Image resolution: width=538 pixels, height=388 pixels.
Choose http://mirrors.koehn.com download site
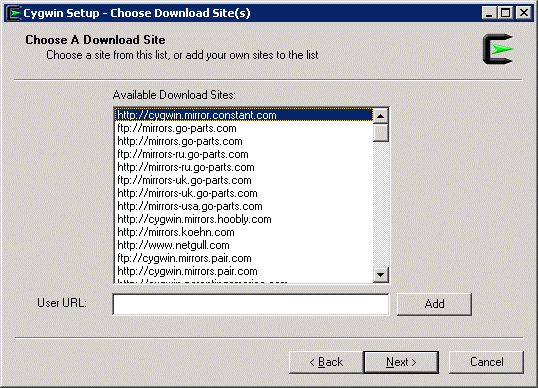pyautogui.click(x=244, y=233)
